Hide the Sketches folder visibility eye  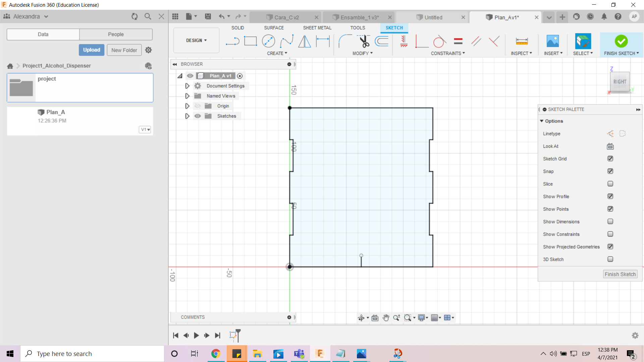pos(198,116)
